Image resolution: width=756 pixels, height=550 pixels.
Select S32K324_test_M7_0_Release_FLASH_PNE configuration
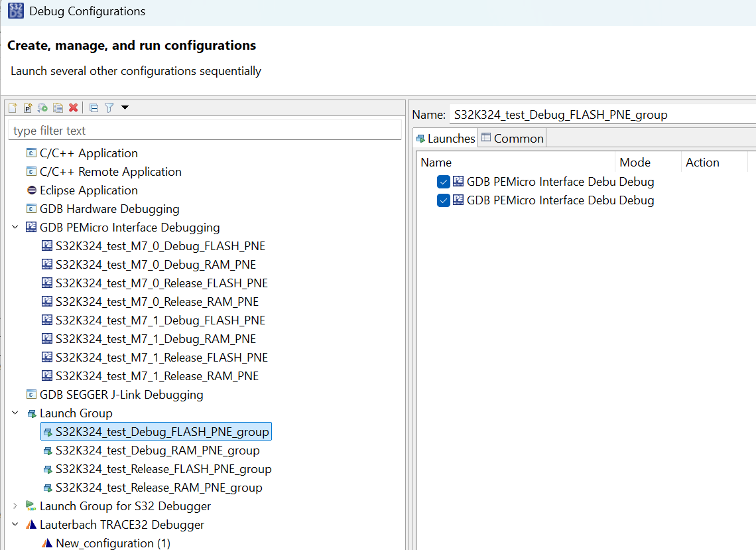tap(162, 283)
